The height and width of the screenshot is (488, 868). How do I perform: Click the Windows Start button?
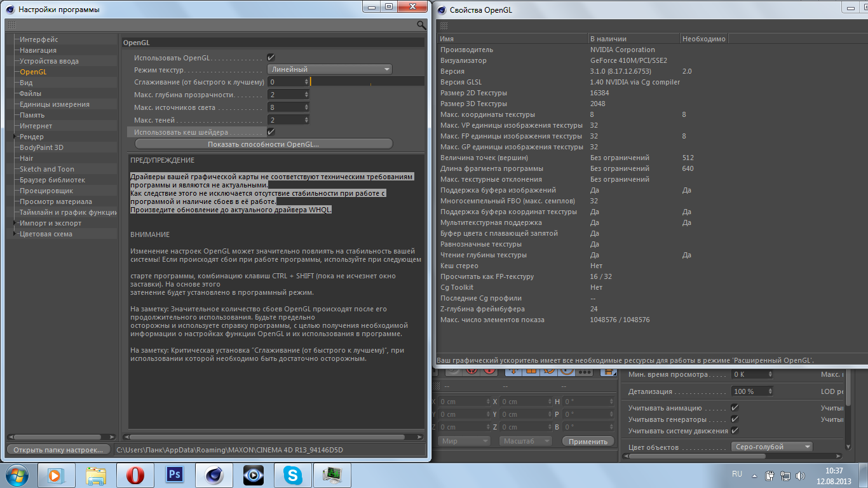pos(17,475)
